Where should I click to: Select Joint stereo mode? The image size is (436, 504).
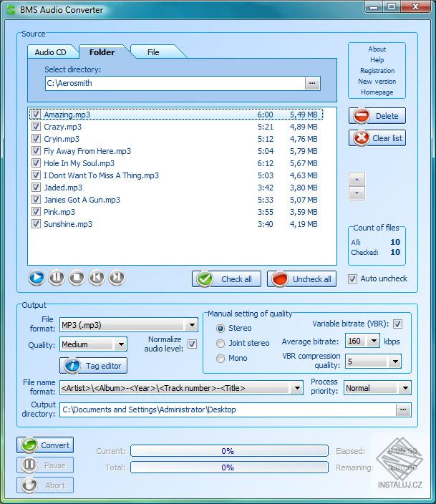[x=221, y=344]
